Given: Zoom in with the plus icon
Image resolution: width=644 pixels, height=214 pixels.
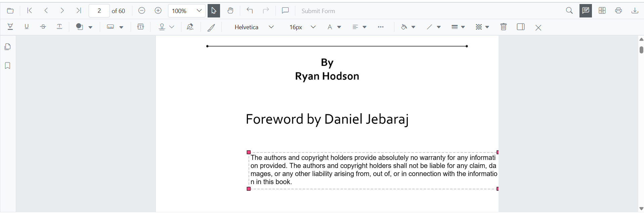Looking at the screenshot, I should click(158, 11).
